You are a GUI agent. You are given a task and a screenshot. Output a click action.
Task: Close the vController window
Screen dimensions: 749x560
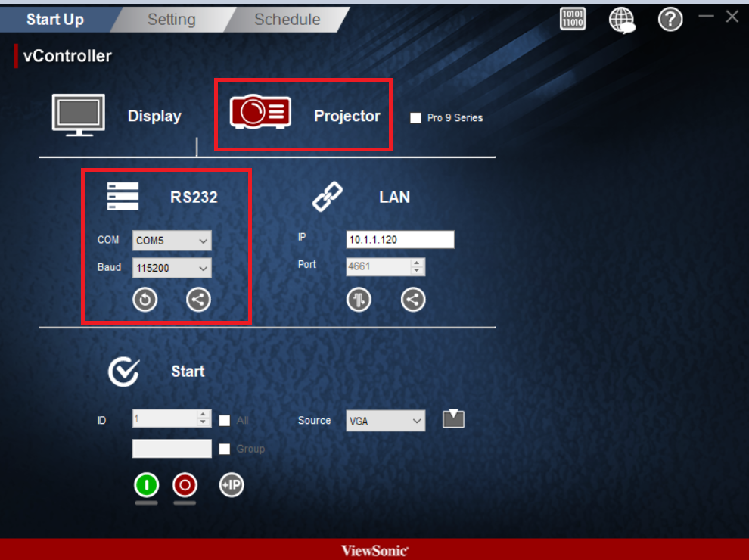click(732, 17)
